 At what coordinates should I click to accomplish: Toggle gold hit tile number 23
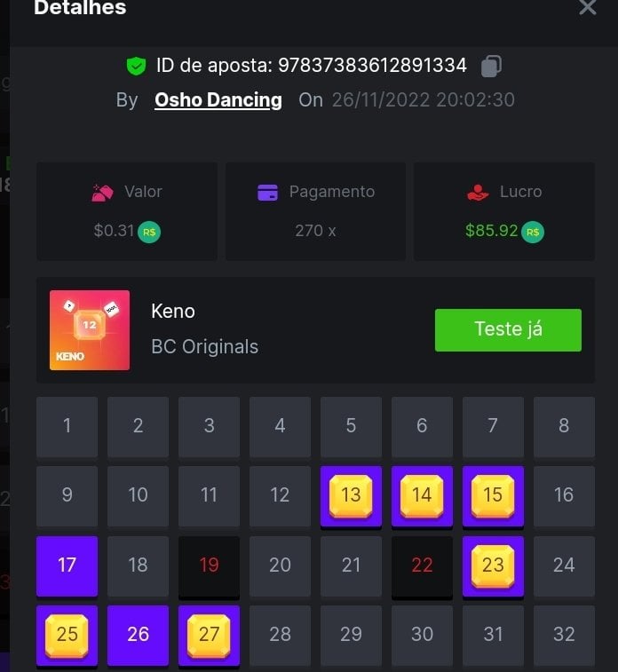click(x=493, y=565)
